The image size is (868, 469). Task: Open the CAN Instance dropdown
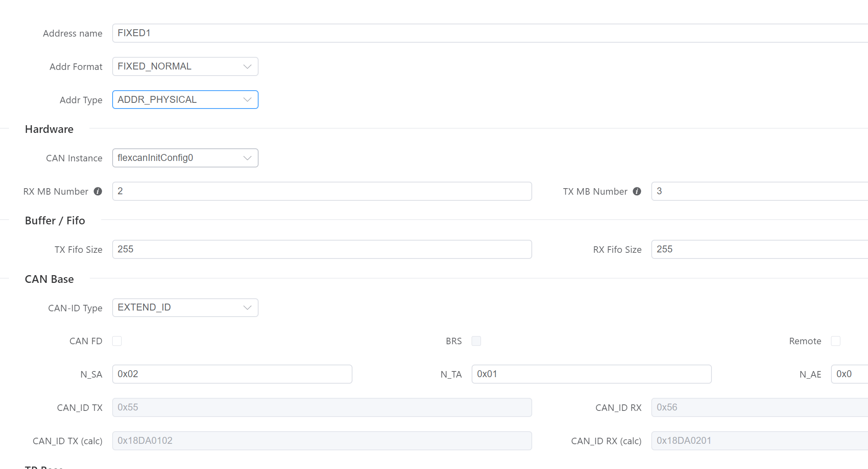(185, 158)
